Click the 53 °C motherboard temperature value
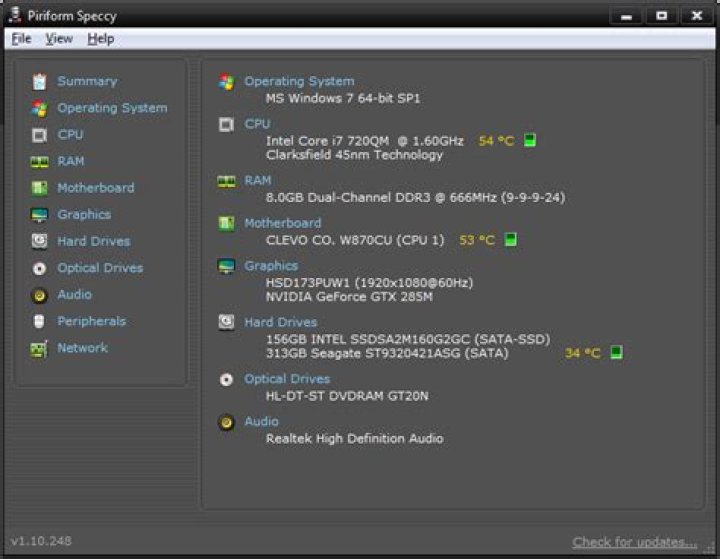This screenshot has height=559, width=720. coord(477,240)
